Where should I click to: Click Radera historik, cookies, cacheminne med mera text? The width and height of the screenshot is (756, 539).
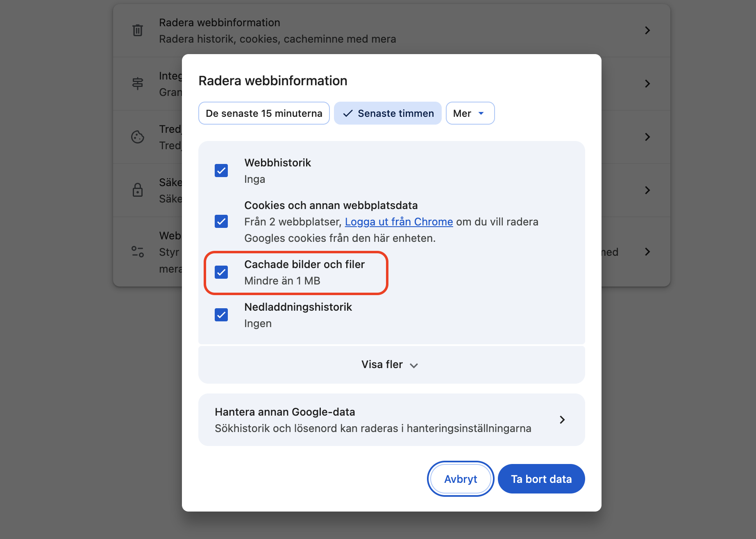coord(277,39)
